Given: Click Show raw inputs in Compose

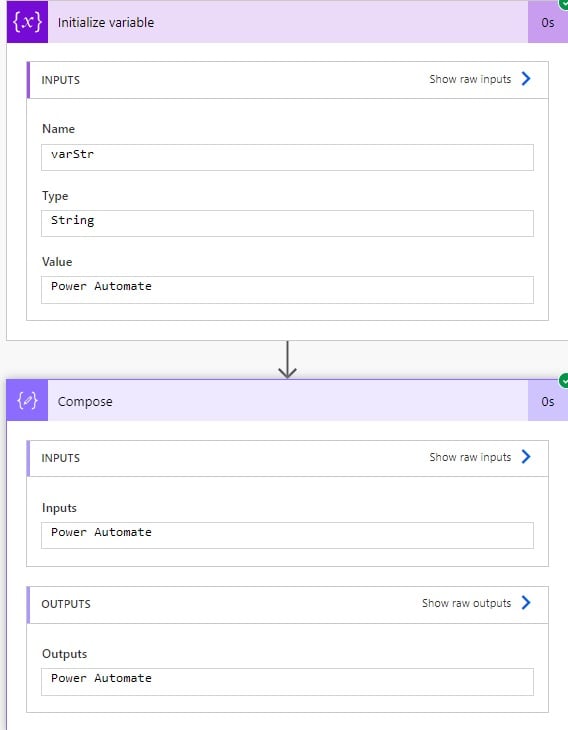Looking at the screenshot, I should click(470, 457).
